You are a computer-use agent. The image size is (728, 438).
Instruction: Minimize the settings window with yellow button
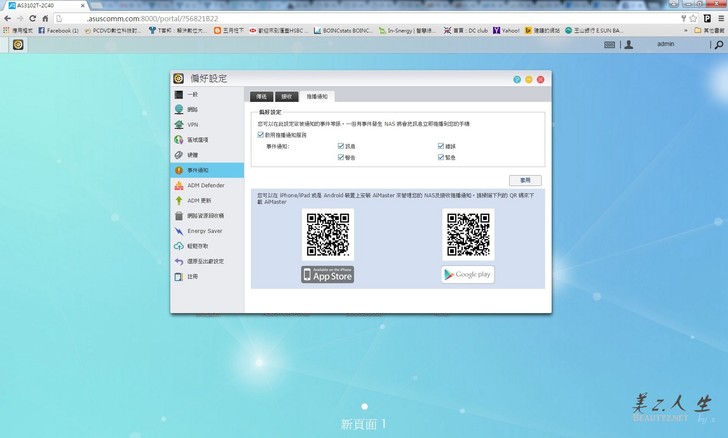pyautogui.click(x=529, y=79)
